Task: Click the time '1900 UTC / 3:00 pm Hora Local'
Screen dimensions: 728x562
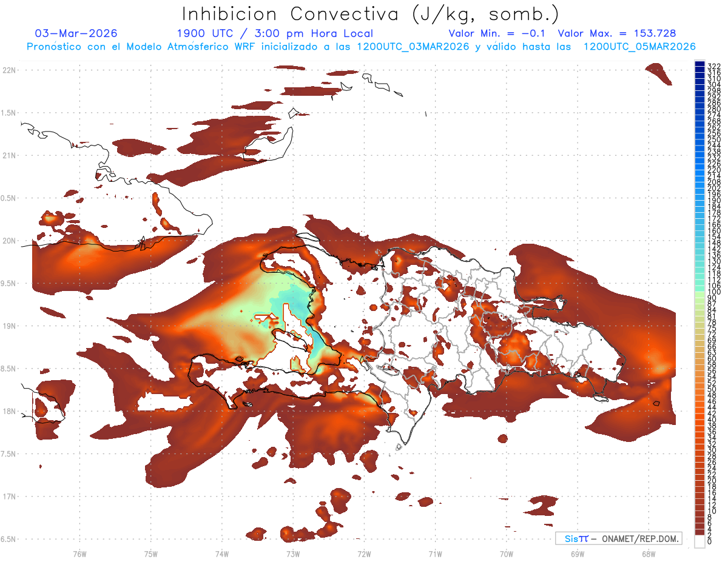Action: [275, 33]
